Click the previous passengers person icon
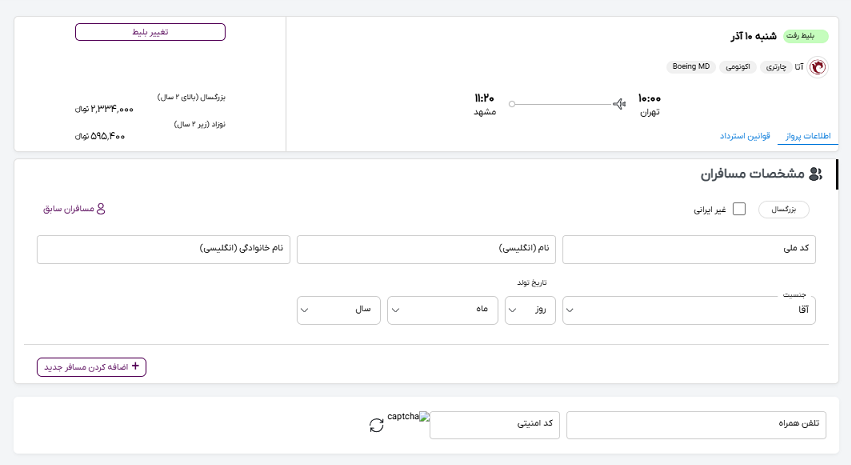The image size is (851, 465). tap(100, 209)
